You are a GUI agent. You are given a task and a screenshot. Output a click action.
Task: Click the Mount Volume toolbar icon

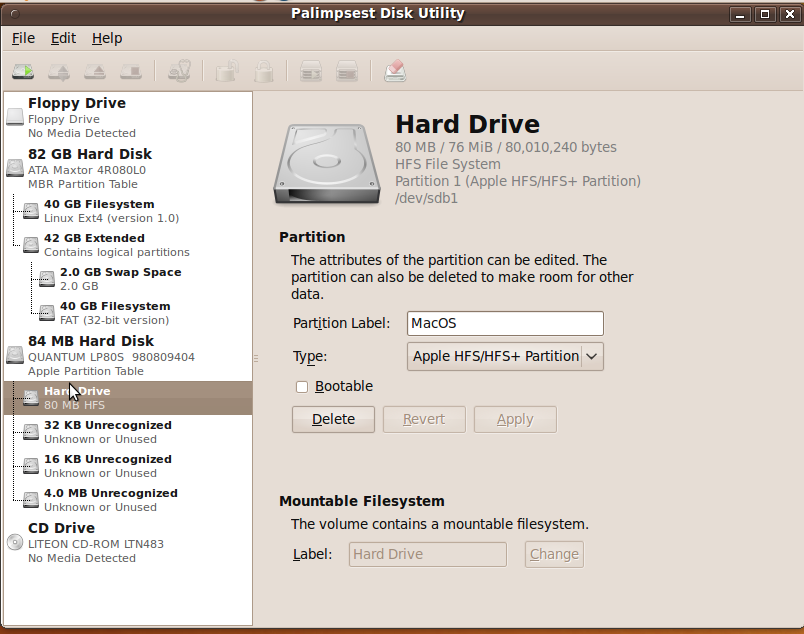click(x=22, y=71)
